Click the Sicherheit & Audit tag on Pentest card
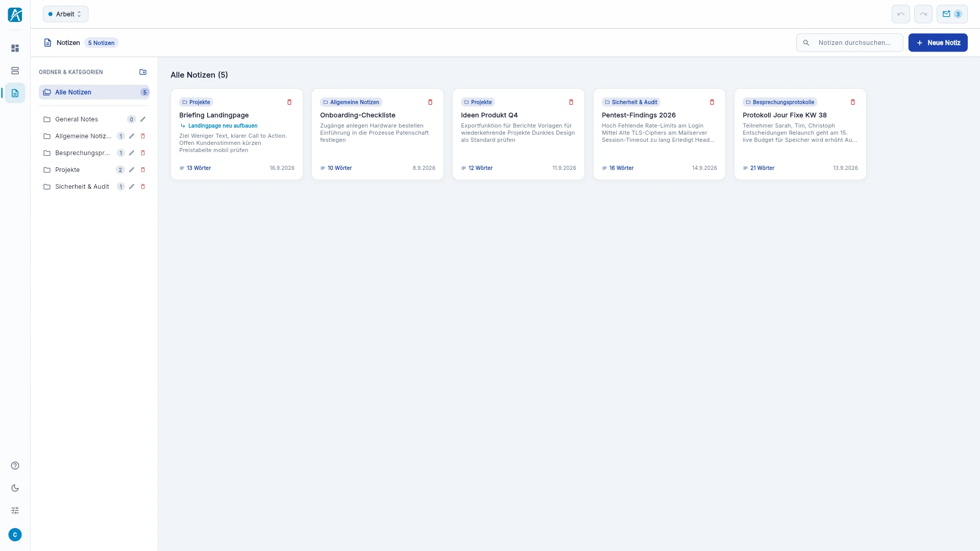Screen dimensions: 980x551 pyautogui.click(x=631, y=102)
